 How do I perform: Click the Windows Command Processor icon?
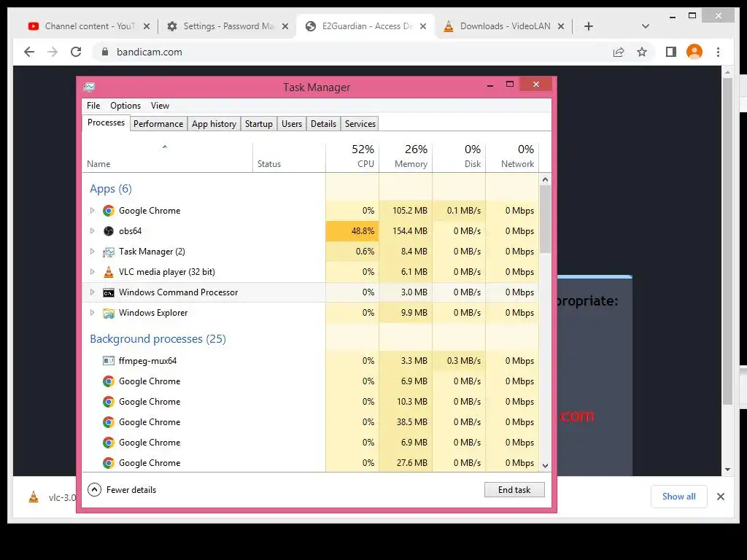(109, 292)
